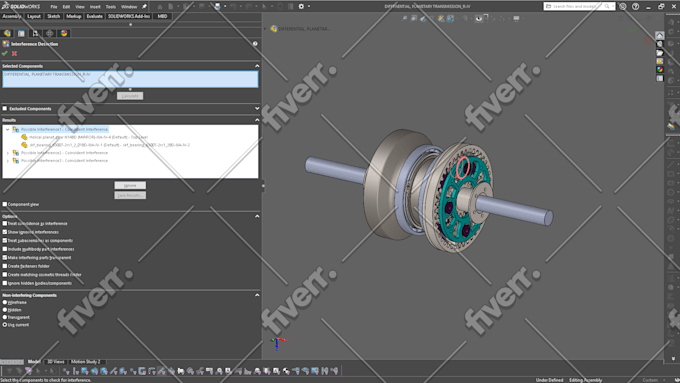This screenshot has width=680, height=383.
Task: Open the PropertyManager tab icon
Action: [x=21, y=33]
